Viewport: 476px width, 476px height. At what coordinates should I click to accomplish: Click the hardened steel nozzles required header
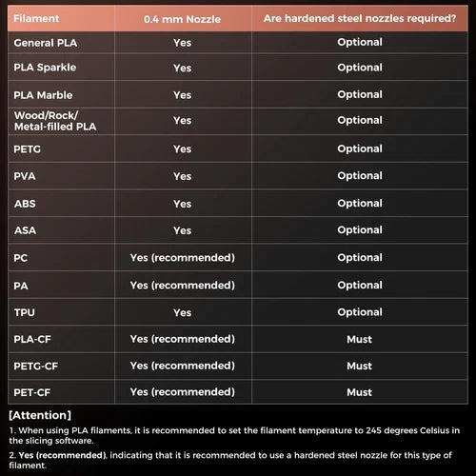coord(360,18)
